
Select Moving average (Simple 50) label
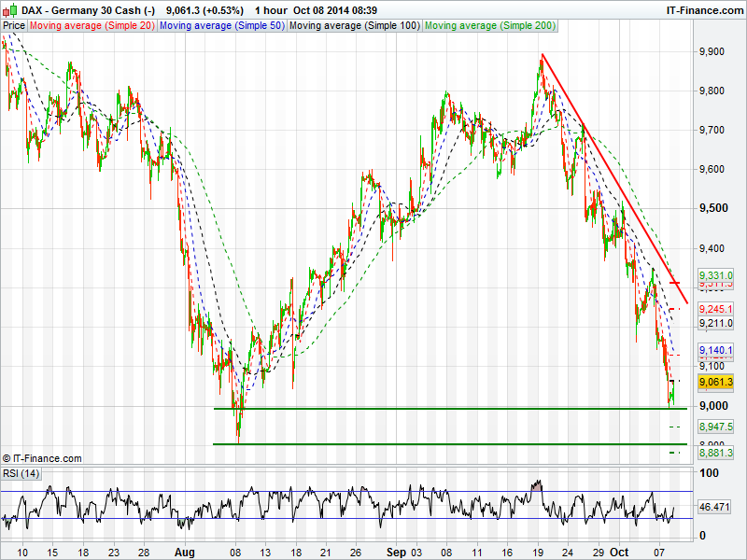click(x=220, y=26)
